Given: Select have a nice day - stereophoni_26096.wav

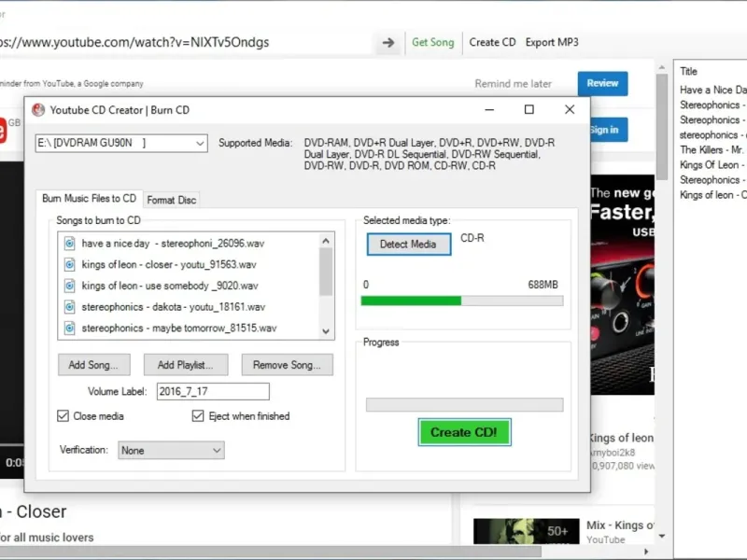Looking at the screenshot, I should [x=173, y=244].
